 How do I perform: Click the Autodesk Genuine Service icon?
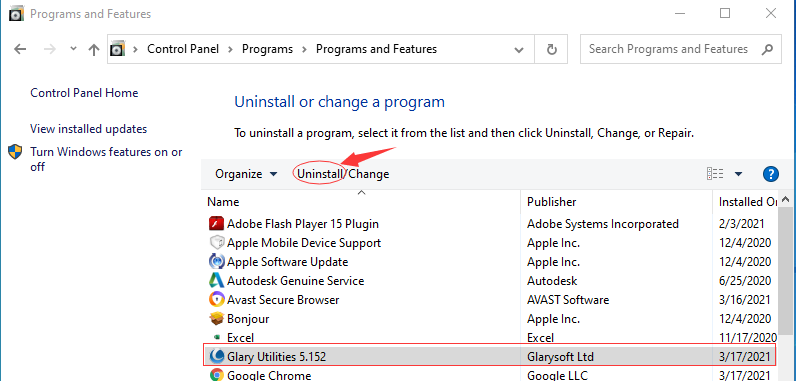[217, 281]
